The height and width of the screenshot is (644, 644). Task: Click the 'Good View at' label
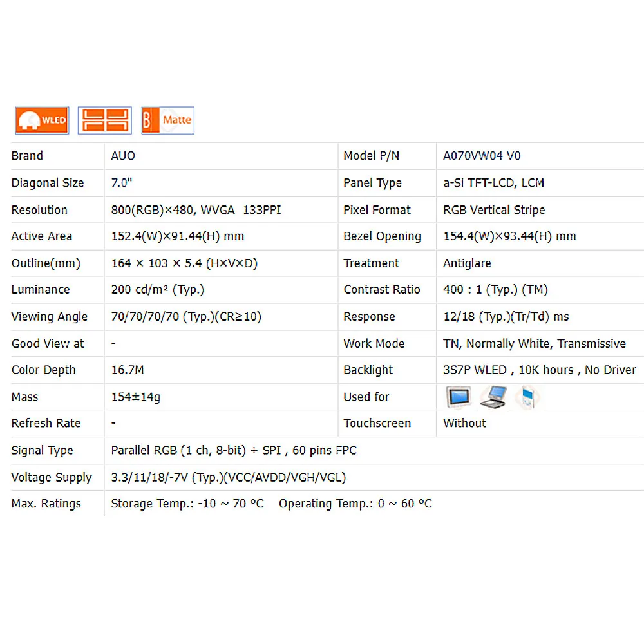[x=48, y=343]
